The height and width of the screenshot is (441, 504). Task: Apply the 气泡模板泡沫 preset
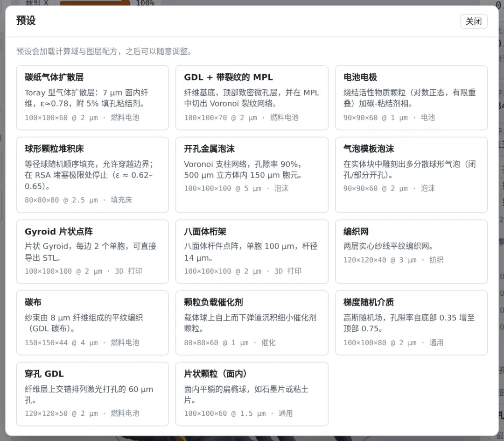pyautogui.click(x=411, y=175)
